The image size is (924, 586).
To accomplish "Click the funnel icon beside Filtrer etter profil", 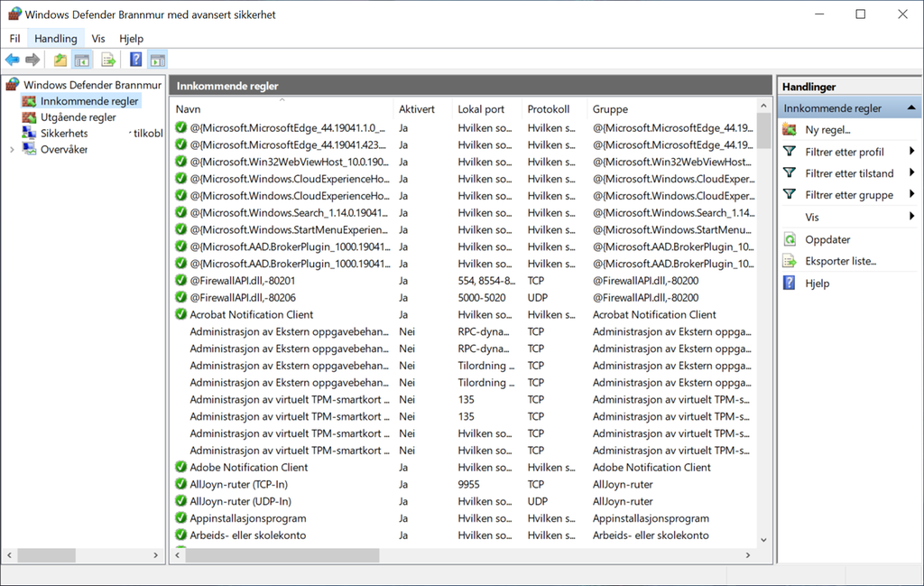I will tap(790, 151).
